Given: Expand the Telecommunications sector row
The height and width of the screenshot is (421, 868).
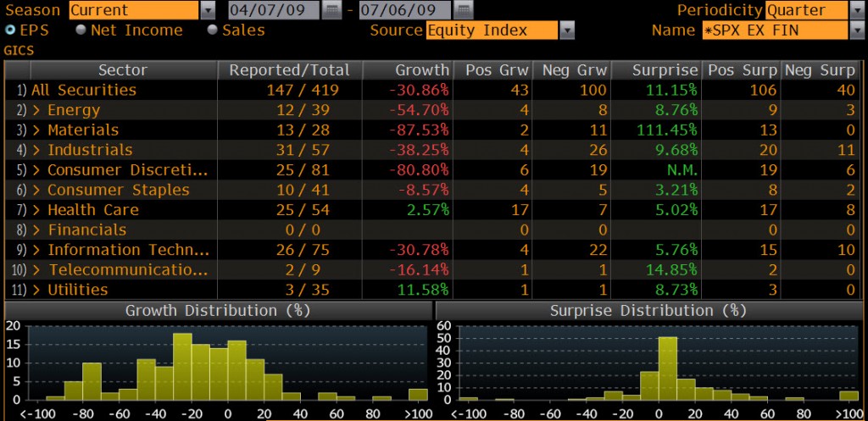Looking at the screenshot, I should click(x=37, y=270).
